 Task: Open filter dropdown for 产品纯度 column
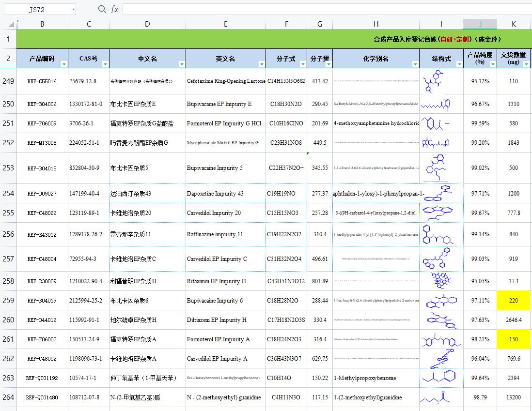coord(493,64)
